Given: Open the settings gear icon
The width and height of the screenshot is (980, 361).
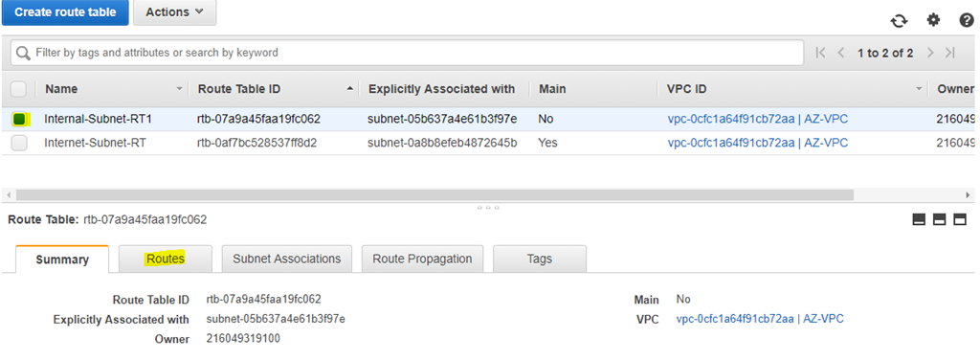Looking at the screenshot, I should pyautogui.click(x=933, y=20).
